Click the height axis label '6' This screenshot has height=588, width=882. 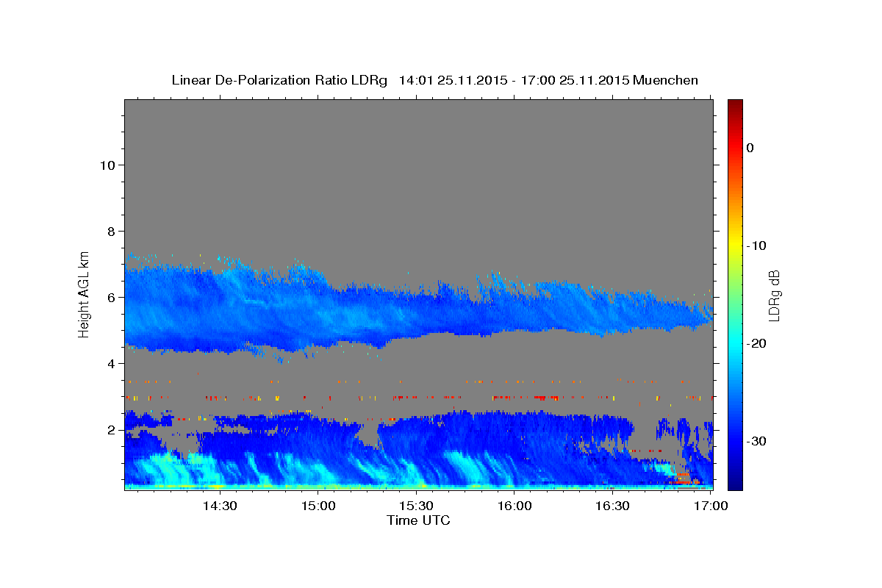[x=111, y=297]
